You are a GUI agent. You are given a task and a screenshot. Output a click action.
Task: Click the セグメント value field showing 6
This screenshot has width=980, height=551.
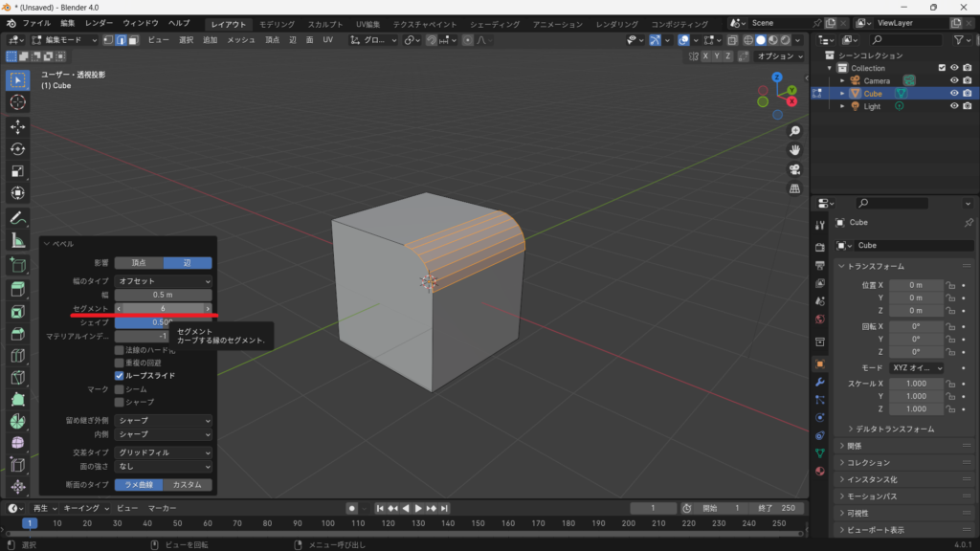click(164, 309)
